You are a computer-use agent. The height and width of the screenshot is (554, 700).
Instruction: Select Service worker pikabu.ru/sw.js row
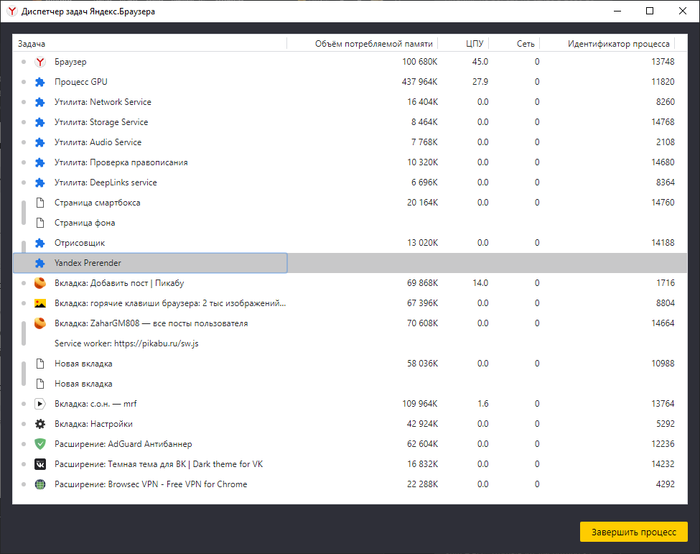coord(350,343)
